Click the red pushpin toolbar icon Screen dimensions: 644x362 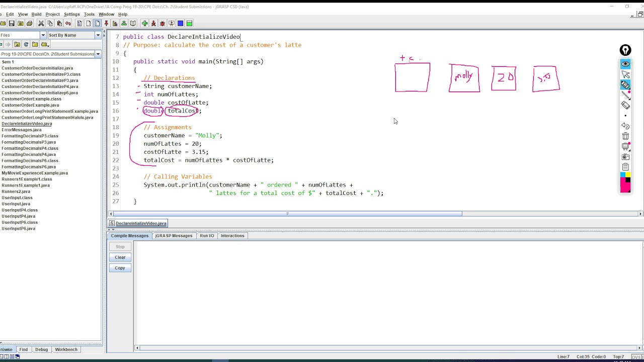(106, 24)
